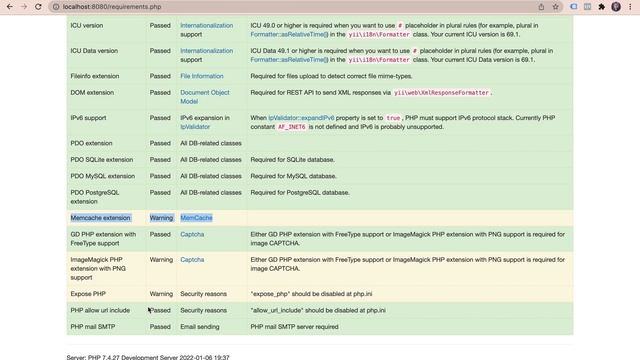The width and height of the screenshot is (640, 360).
Task: Click the Warning status in ImageMagick row
Action: (161, 260)
